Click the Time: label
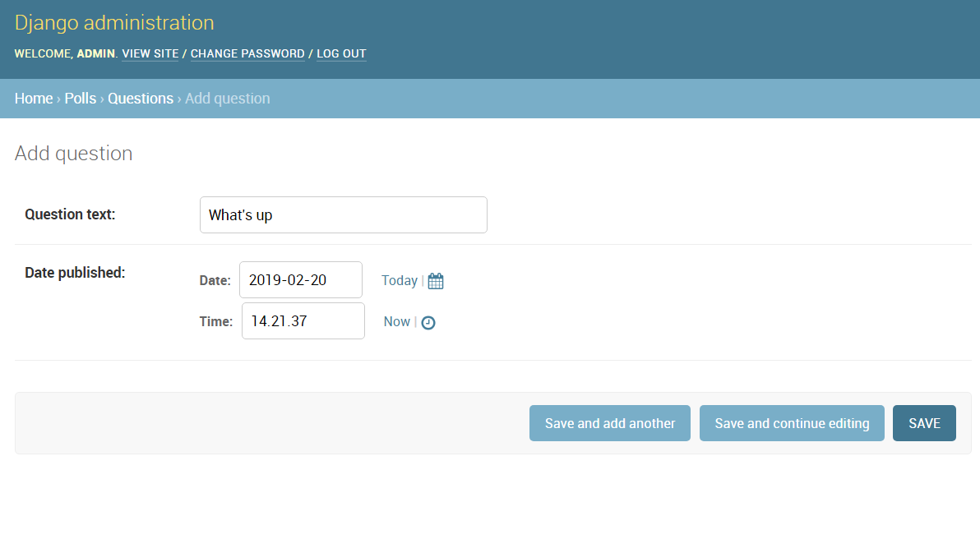 216,321
